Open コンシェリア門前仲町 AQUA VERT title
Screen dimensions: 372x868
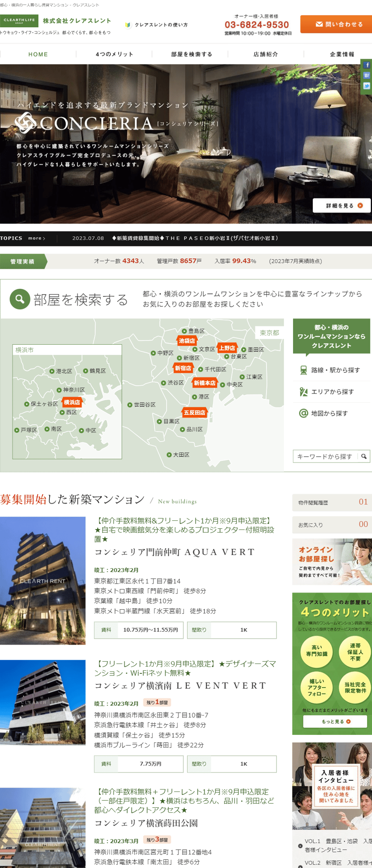coord(174,552)
